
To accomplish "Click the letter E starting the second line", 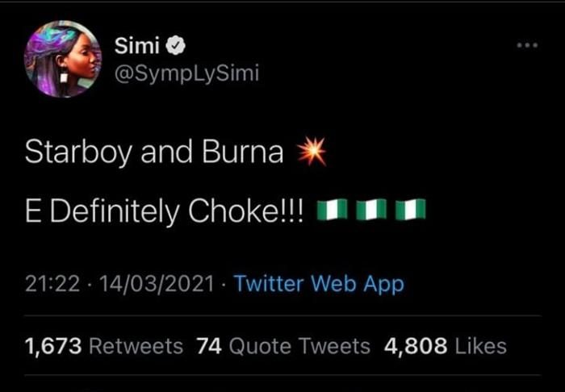I will [x=32, y=211].
